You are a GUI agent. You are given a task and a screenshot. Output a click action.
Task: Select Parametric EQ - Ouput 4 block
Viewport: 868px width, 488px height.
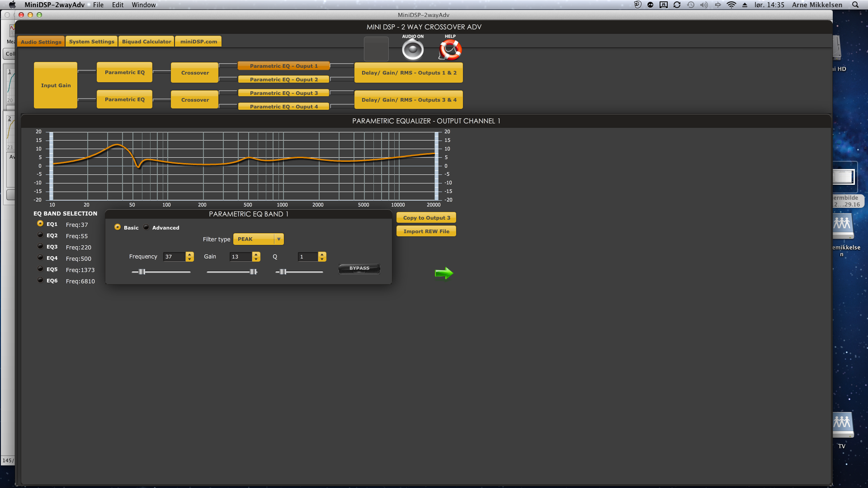coord(283,107)
